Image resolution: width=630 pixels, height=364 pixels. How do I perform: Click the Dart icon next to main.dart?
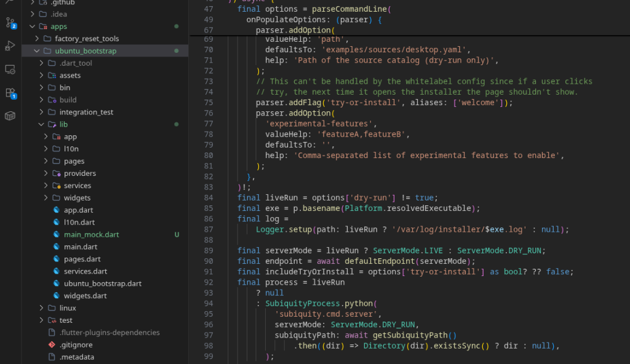pyautogui.click(x=57, y=247)
